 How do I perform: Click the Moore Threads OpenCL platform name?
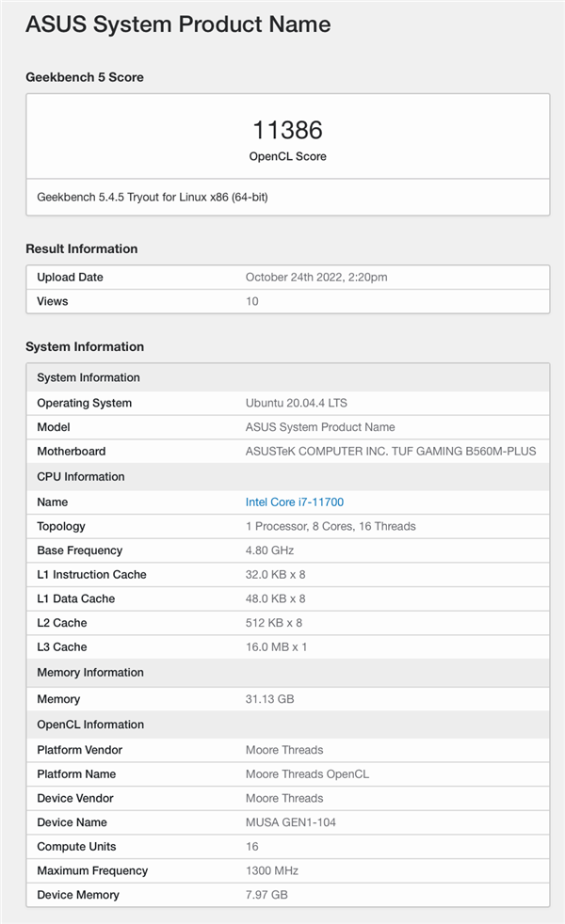click(307, 774)
